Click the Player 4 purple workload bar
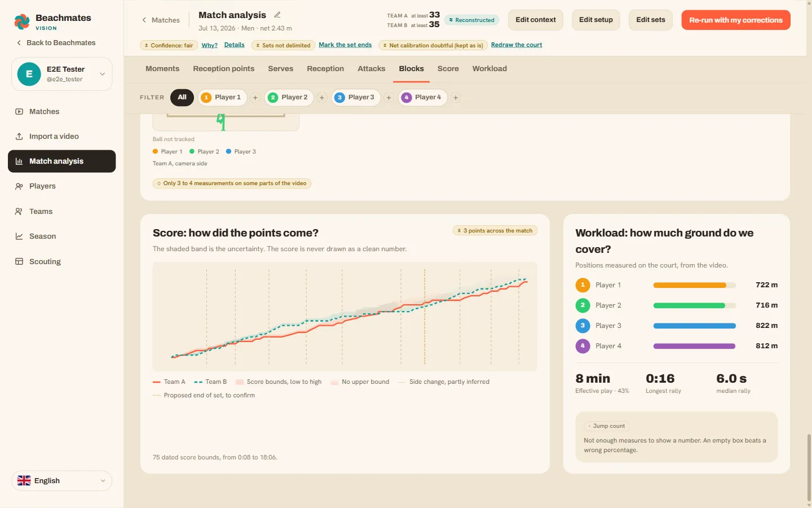 pos(694,347)
